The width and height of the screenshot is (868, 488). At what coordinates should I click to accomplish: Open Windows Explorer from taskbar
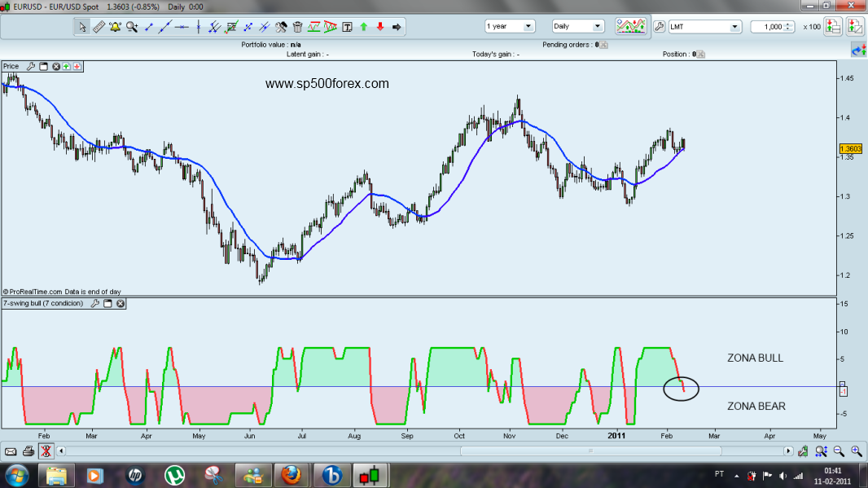coord(55,475)
